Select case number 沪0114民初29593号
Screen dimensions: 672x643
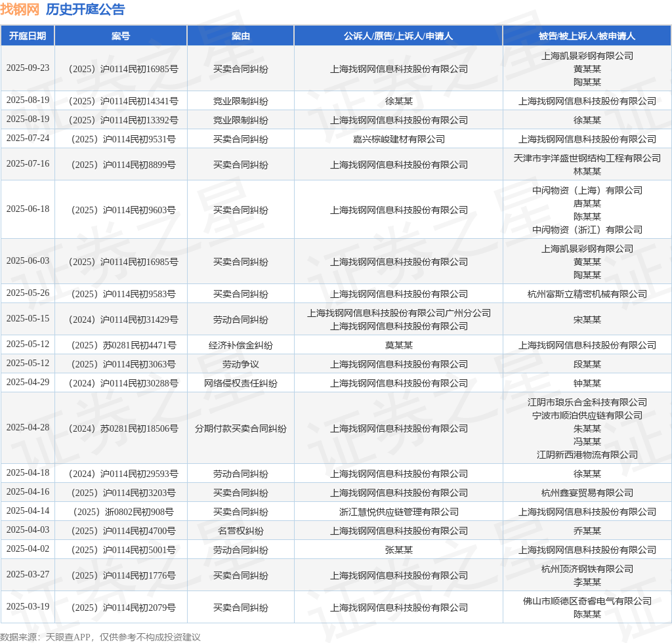[123, 474]
